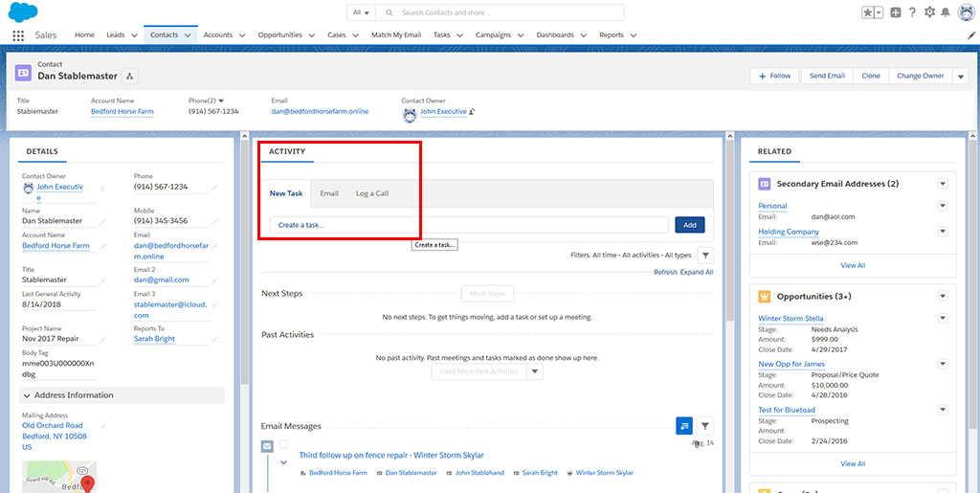The image size is (980, 493).
Task: Click the Favorites star icon
Action: pos(866,12)
